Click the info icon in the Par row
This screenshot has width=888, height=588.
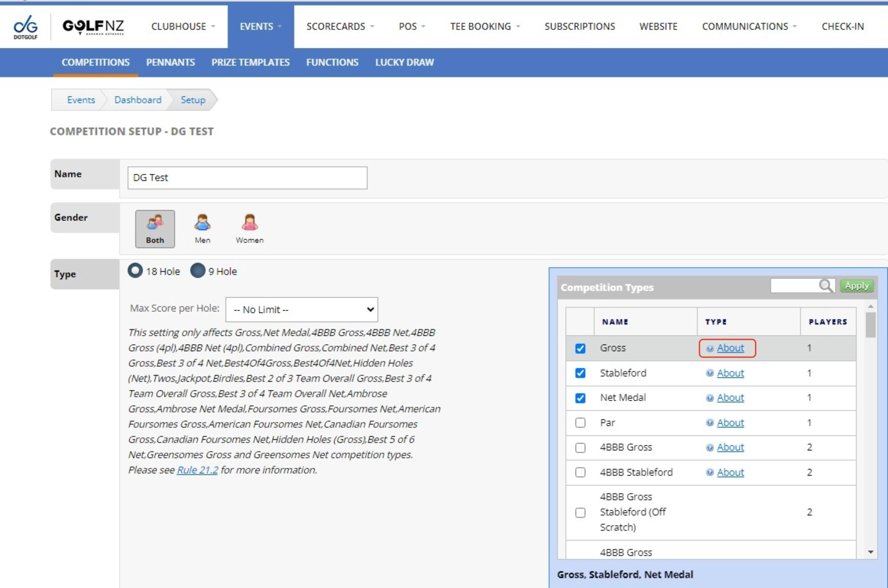[709, 423]
